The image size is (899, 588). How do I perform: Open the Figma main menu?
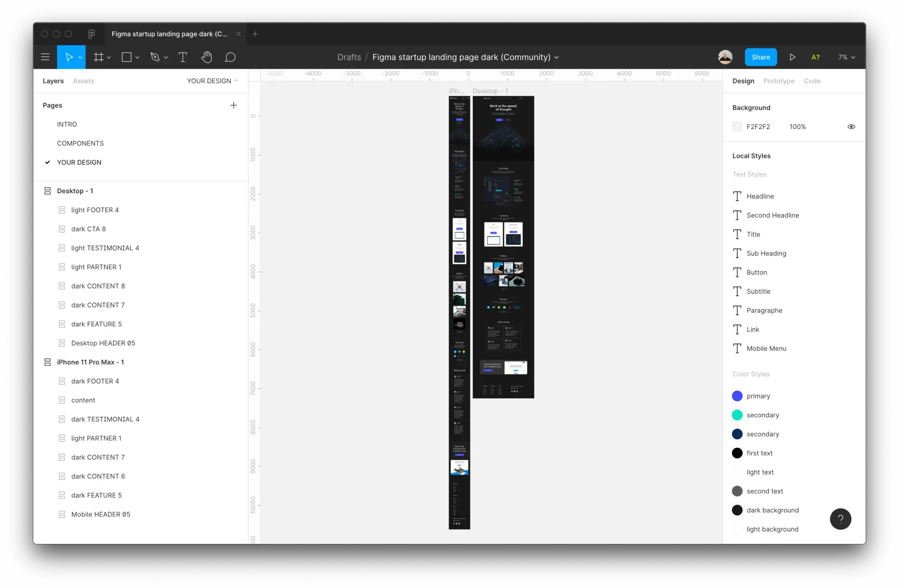pos(45,57)
